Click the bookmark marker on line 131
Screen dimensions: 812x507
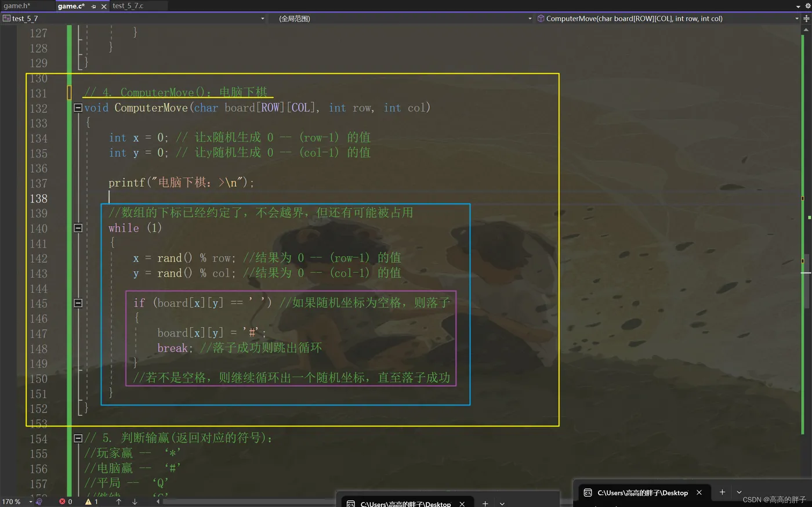(x=69, y=92)
